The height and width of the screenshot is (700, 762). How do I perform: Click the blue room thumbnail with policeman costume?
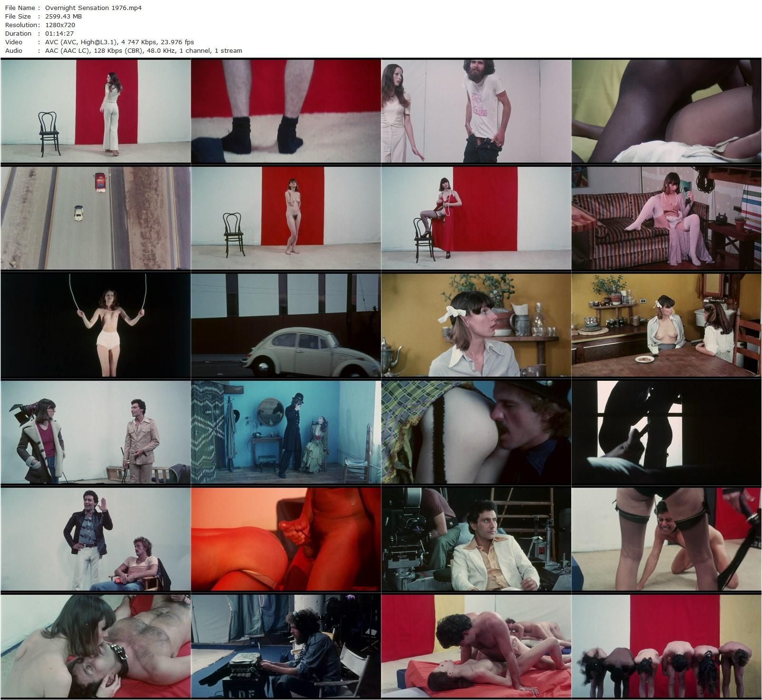[285, 432]
